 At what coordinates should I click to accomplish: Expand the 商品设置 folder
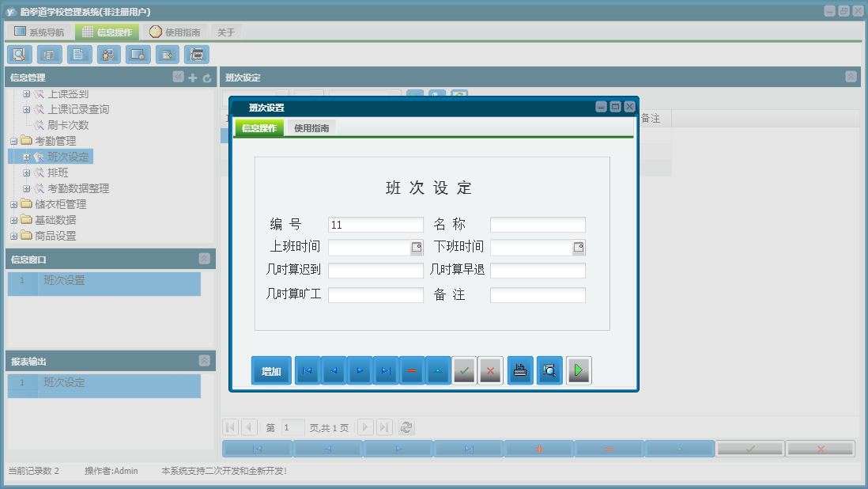pos(14,236)
